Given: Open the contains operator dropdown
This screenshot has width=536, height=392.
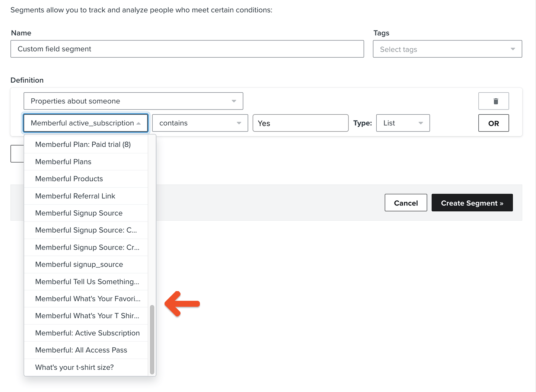Looking at the screenshot, I should coord(200,123).
